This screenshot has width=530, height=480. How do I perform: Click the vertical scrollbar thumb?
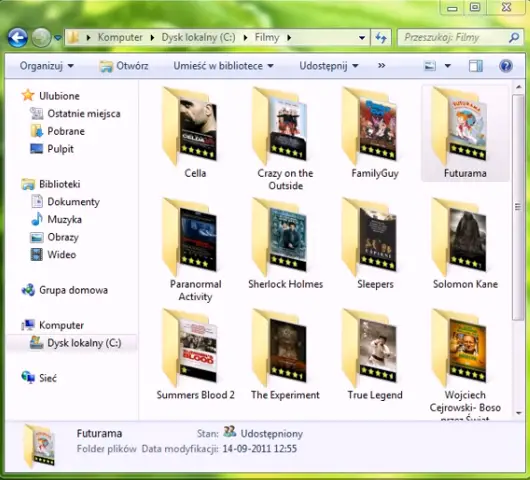[x=518, y=207]
